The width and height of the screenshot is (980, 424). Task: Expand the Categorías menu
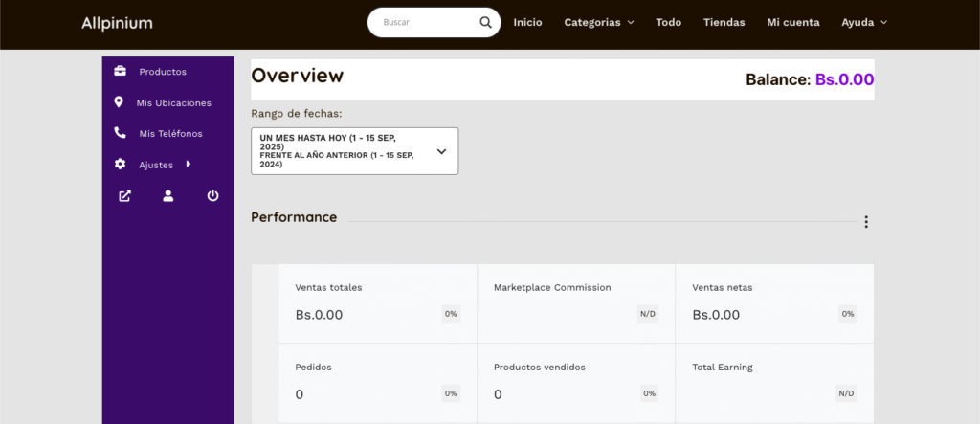tap(598, 22)
